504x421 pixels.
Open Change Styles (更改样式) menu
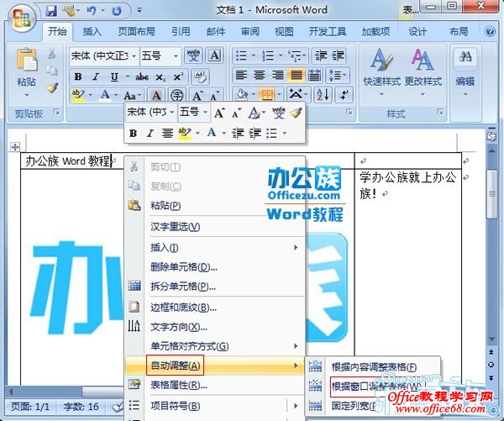pos(423,71)
